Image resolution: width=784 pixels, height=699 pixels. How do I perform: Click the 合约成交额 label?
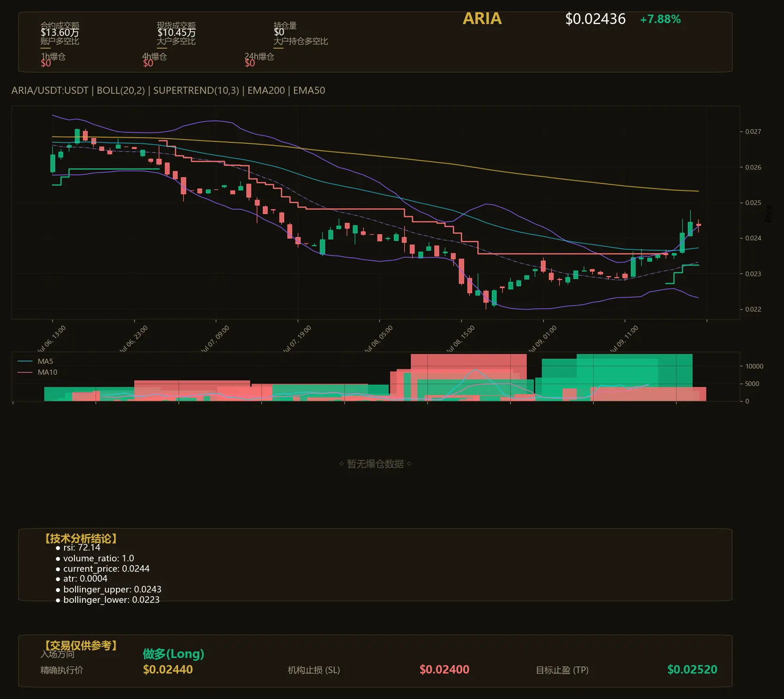click(x=60, y=25)
